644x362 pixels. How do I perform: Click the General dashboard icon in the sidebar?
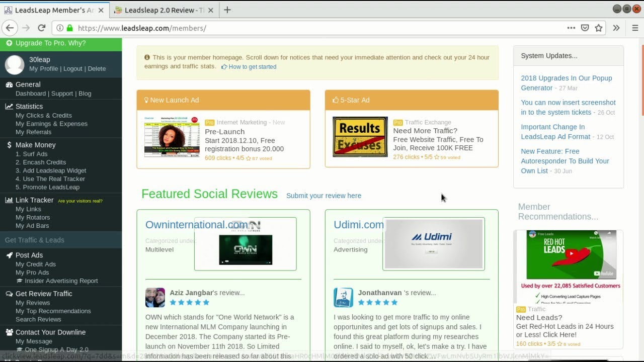pos(9,84)
